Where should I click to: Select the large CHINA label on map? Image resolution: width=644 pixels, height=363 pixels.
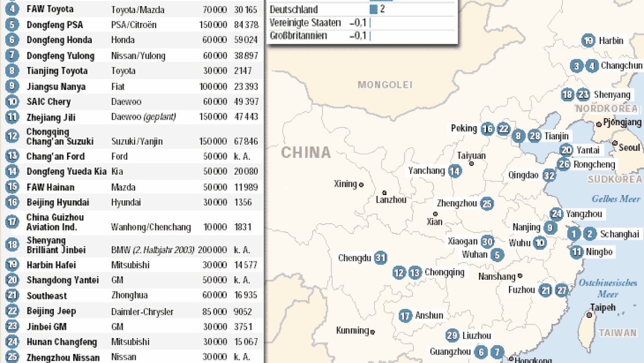coord(305,152)
